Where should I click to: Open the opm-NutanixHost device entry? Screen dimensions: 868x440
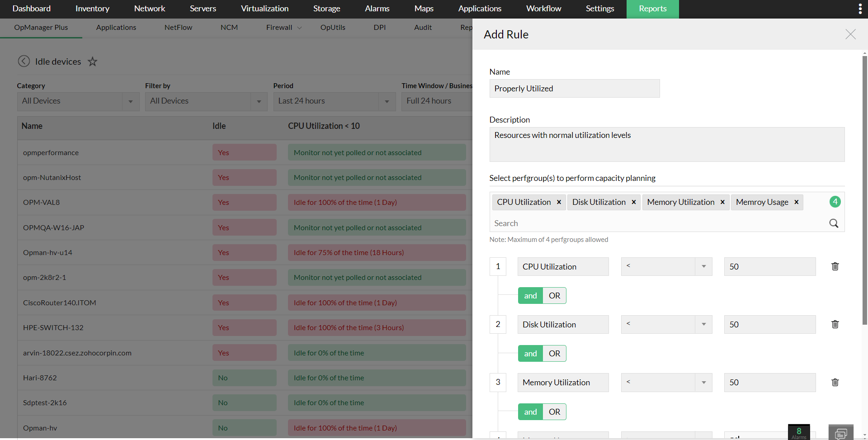point(52,178)
